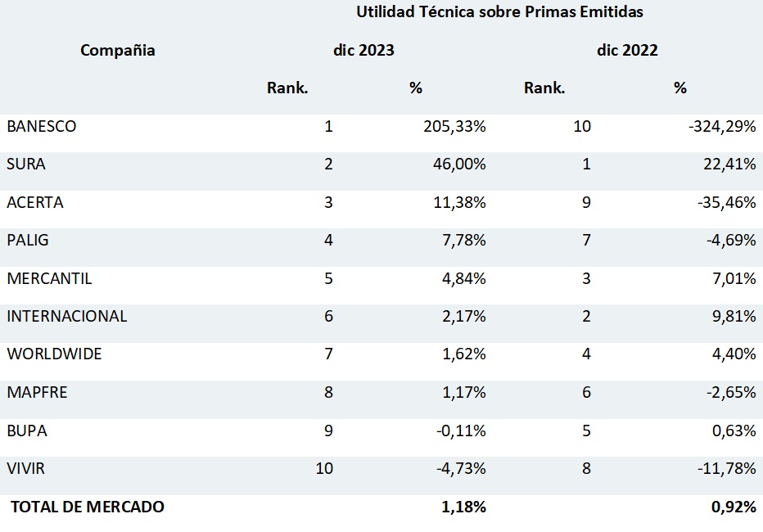Click the MERCANTIL row label
763x532 pixels.
point(49,278)
